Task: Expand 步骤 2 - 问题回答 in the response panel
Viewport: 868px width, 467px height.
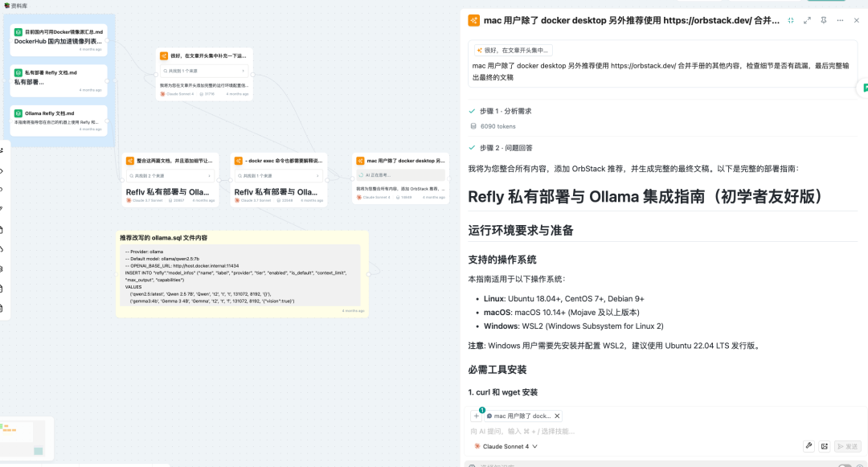Action: (x=501, y=148)
